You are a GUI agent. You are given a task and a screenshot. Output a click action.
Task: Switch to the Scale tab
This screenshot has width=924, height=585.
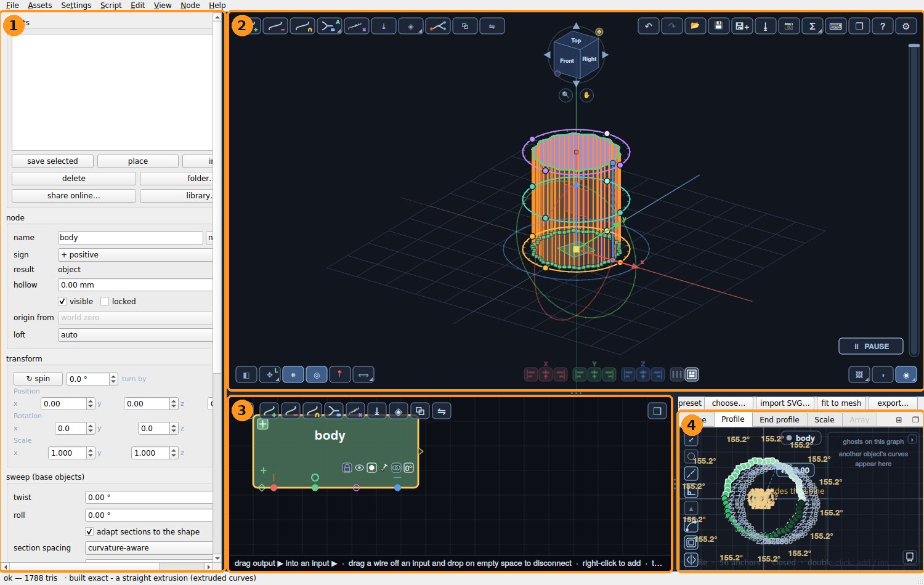point(824,419)
